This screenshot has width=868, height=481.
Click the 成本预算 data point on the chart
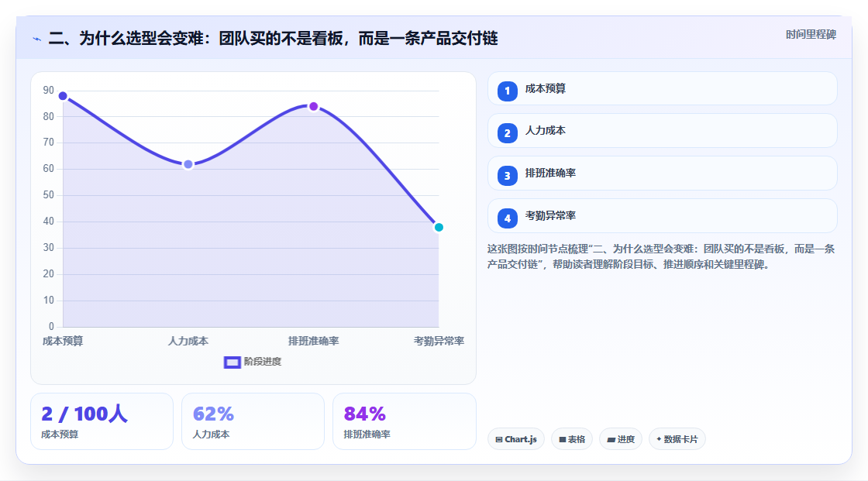click(x=63, y=96)
